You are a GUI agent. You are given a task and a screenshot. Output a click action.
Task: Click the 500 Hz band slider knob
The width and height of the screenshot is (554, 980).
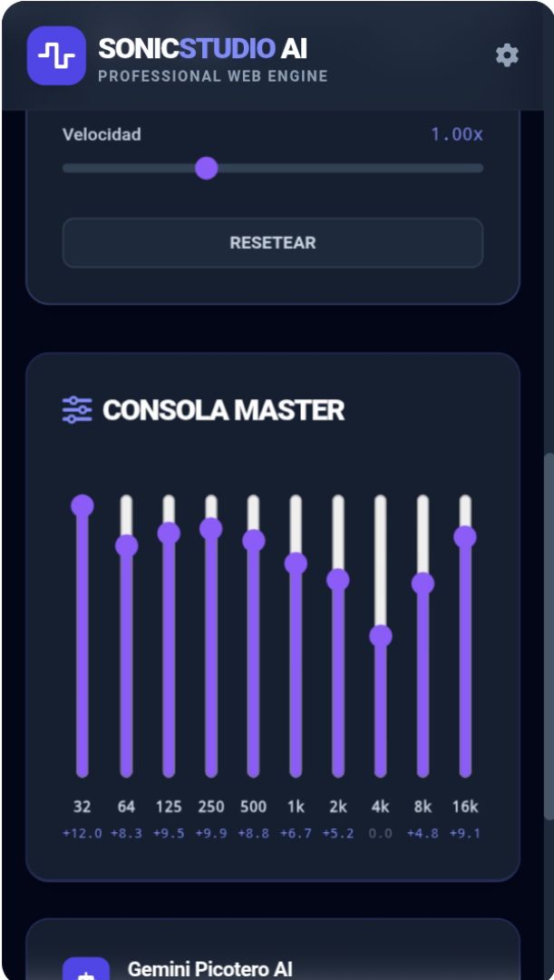coord(254,540)
